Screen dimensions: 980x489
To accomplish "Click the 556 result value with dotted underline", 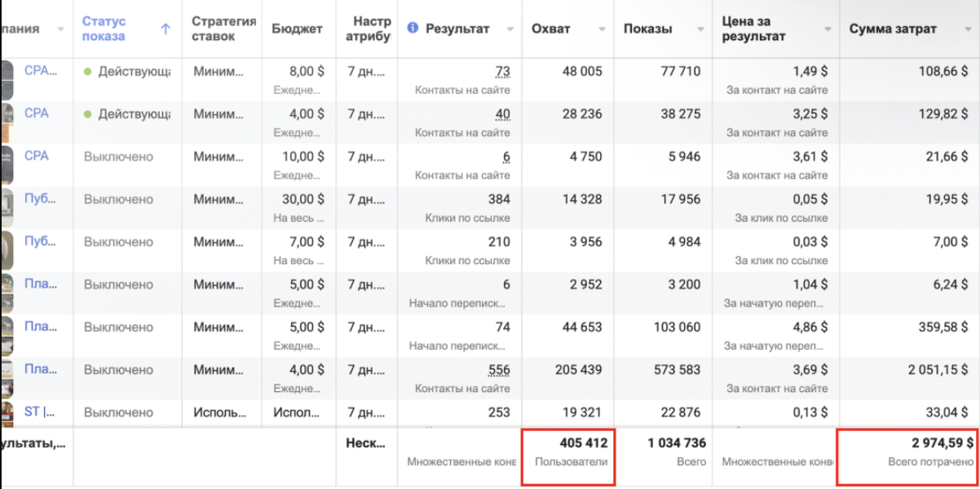I will click(x=499, y=370).
